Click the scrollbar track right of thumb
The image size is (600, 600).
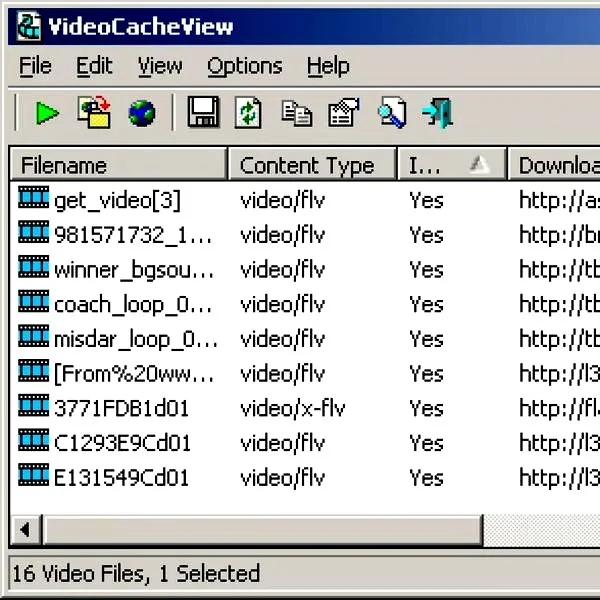point(542,530)
